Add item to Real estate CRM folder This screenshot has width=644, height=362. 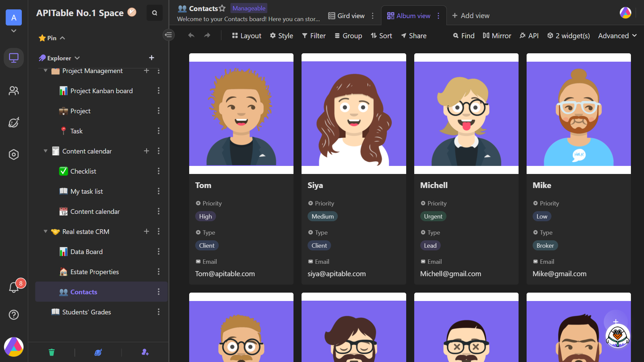147,232
